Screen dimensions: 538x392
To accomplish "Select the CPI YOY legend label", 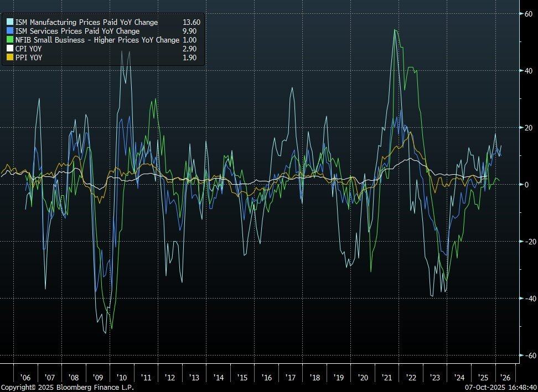I will point(28,49).
